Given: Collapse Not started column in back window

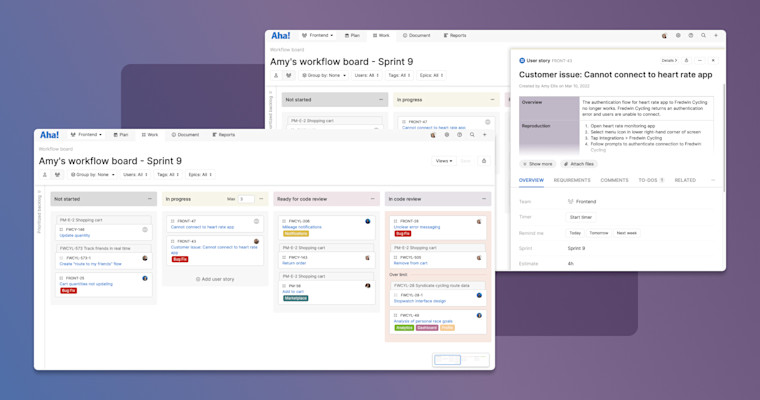Looking at the screenshot, I should coord(380,99).
